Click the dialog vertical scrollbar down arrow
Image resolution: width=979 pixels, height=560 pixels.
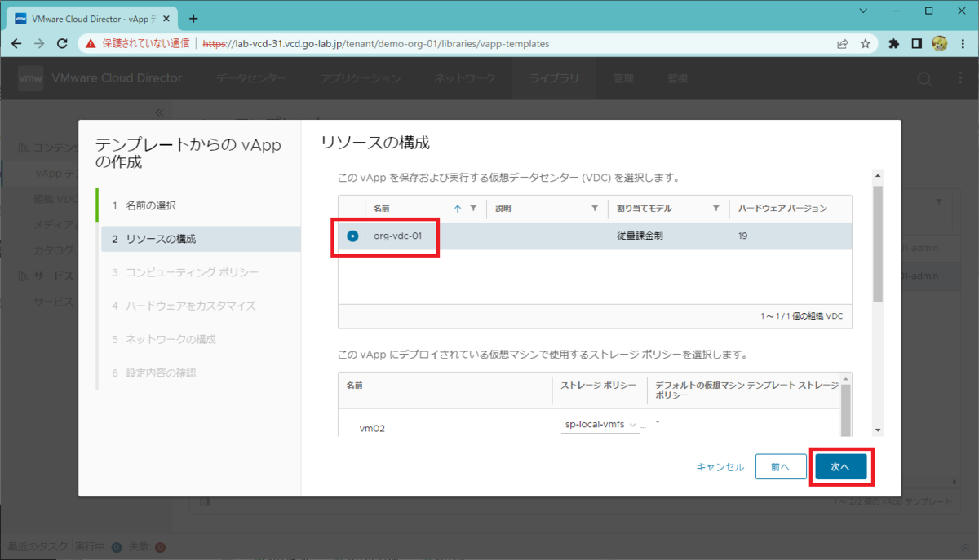[878, 430]
